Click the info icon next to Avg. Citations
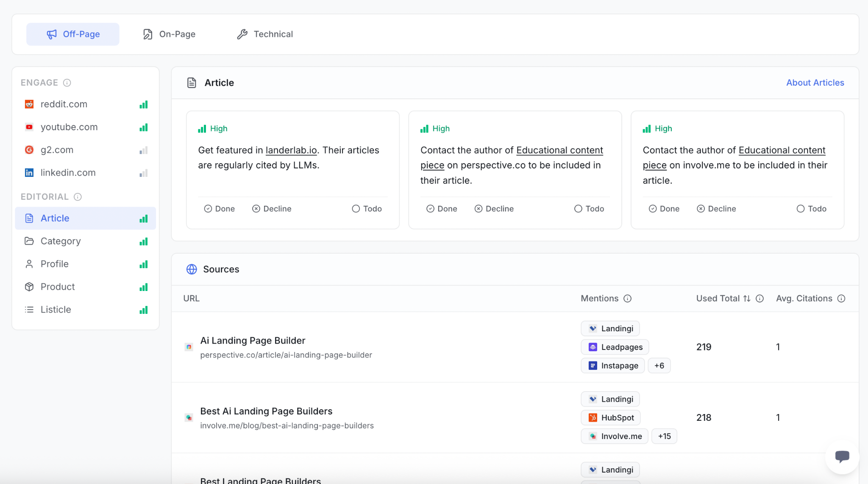The height and width of the screenshot is (484, 868). [x=841, y=299]
